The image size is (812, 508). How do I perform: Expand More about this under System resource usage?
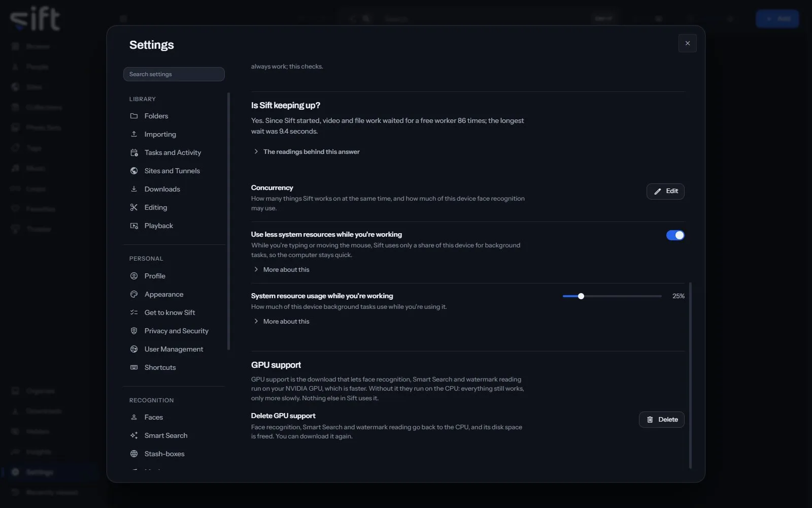(282, 321)
